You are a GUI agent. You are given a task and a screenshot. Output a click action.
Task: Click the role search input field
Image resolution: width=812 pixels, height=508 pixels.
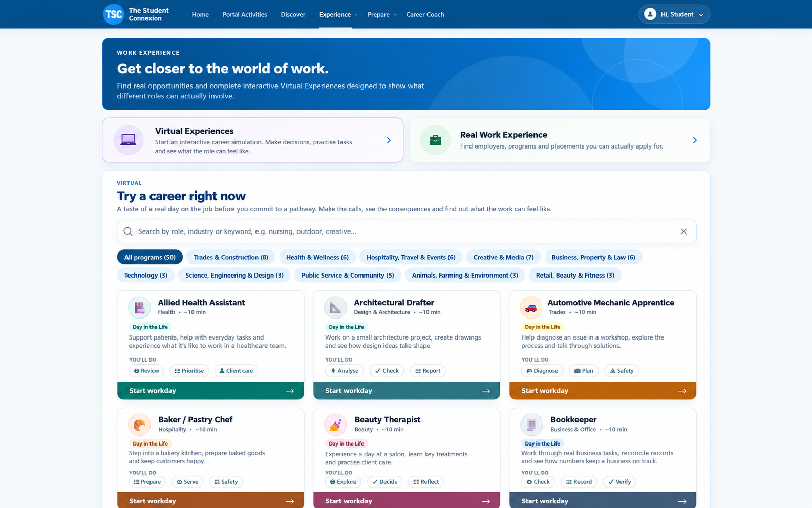click(407, 231)
